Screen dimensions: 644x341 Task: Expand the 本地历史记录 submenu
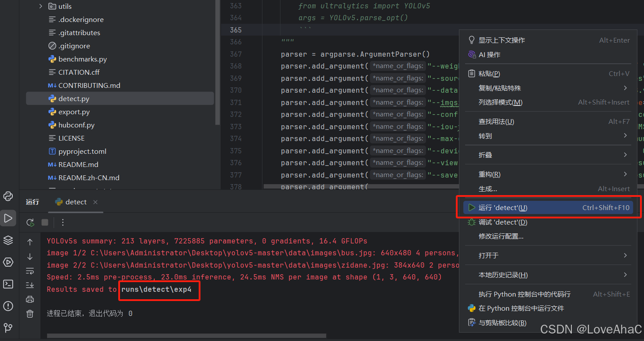pos(548,275)
